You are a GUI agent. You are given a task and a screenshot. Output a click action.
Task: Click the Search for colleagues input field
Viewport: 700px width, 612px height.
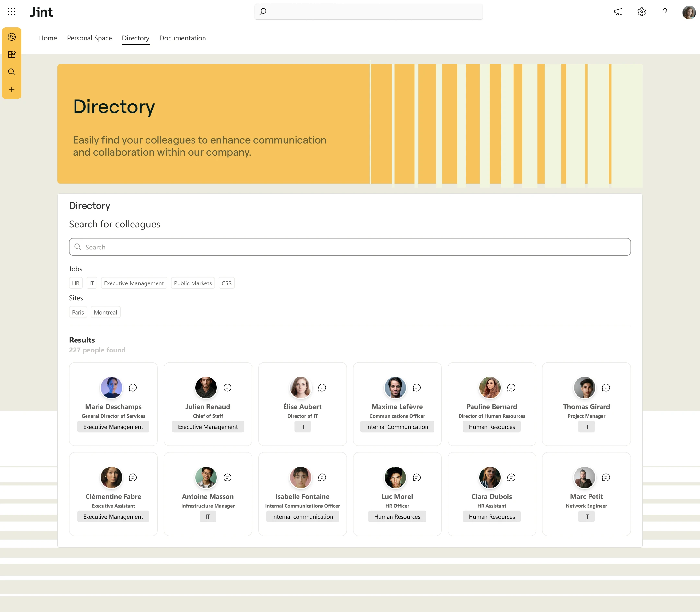[349, 247]
